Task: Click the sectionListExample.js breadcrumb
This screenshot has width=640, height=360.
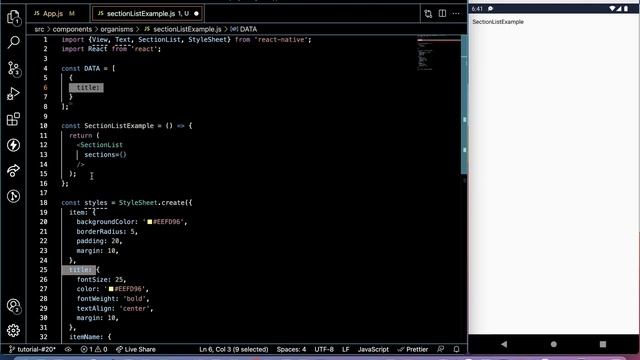Action: coord(182,29)
